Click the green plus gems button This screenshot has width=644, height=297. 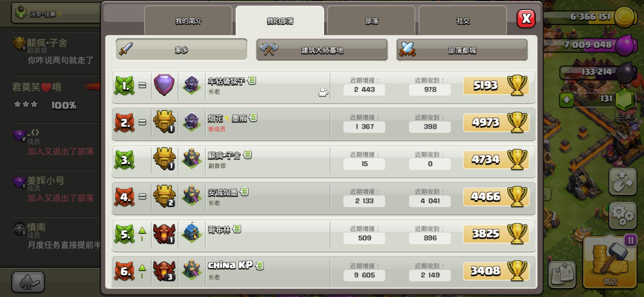pos(567,100)
